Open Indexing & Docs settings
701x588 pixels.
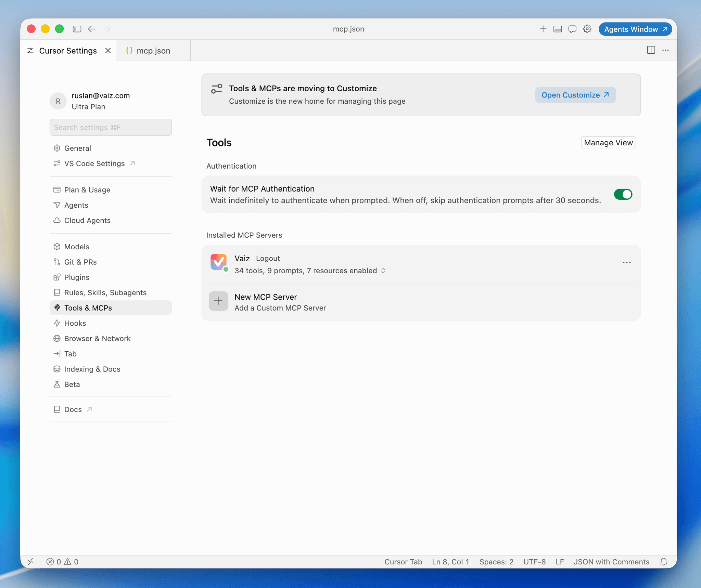111,369
